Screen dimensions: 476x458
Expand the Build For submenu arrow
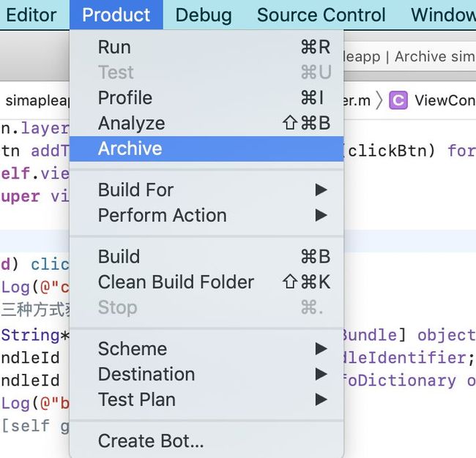click(321, 190)
